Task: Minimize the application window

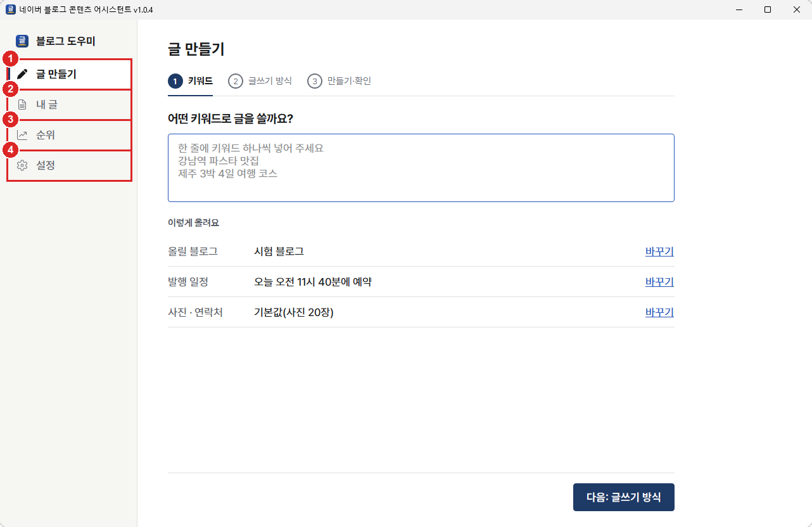Action: [739, 10]
